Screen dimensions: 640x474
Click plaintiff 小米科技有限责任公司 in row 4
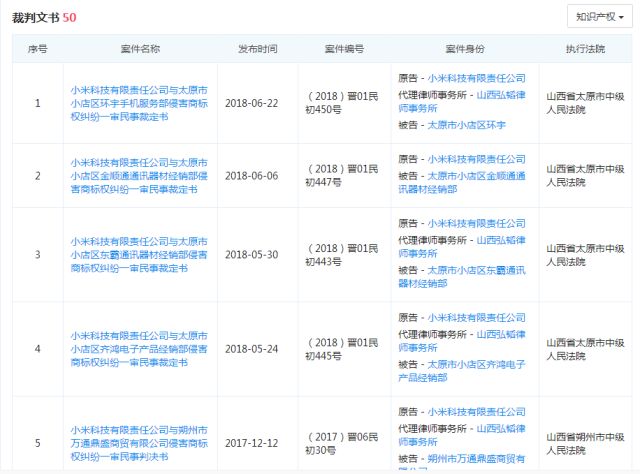(x=476, y=317)
